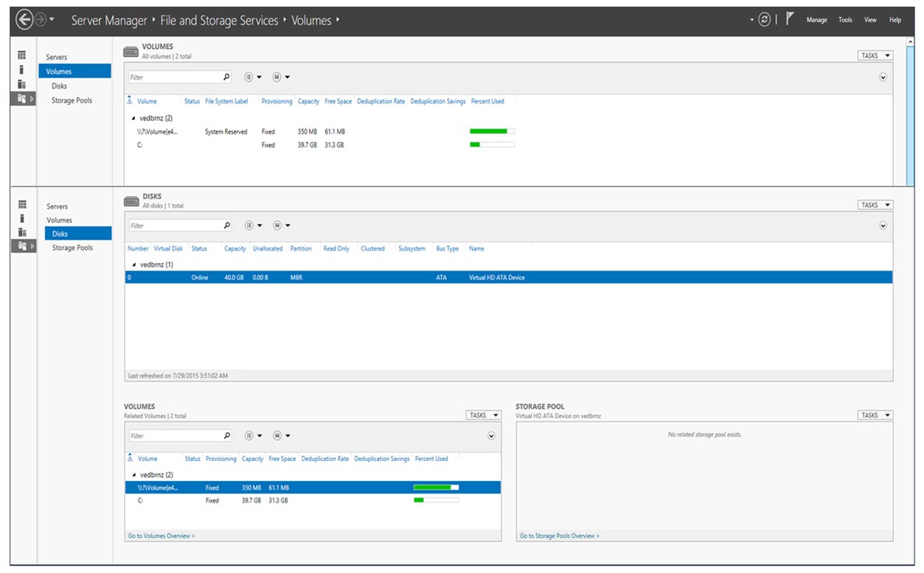Click Percent Used bar for C: in Related Volumes
The width and height of the screenshot is (924, 573).
click(x=436, y=500)
